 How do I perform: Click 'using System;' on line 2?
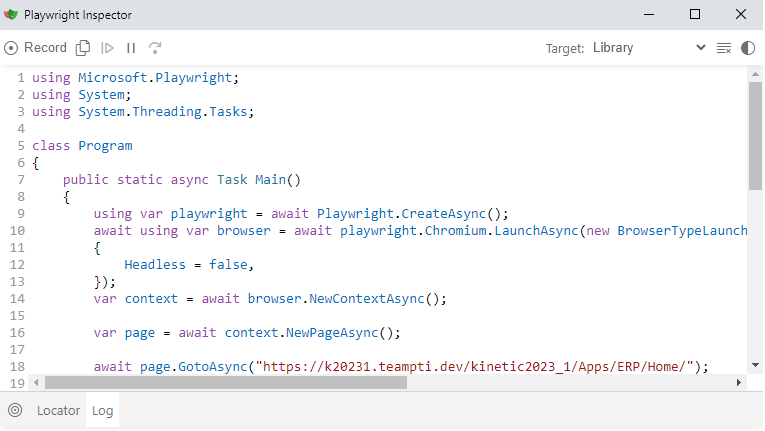[81, 95]
